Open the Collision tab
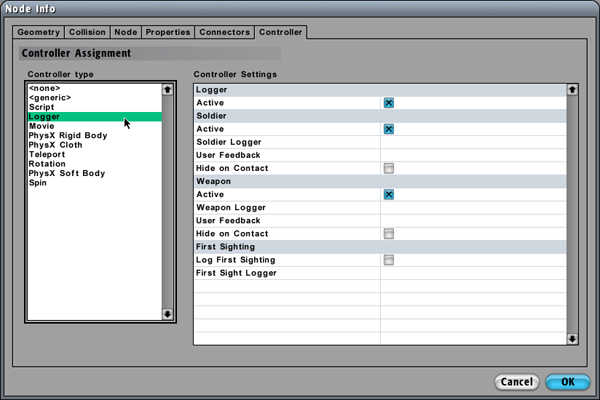The height and width of the screenshot is (400, 600). 88,32
